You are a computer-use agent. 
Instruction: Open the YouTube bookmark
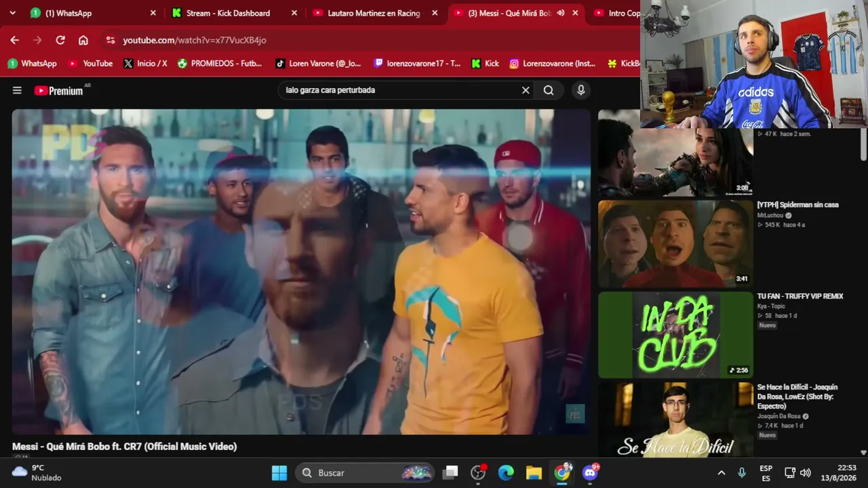[x=90, y=63]
